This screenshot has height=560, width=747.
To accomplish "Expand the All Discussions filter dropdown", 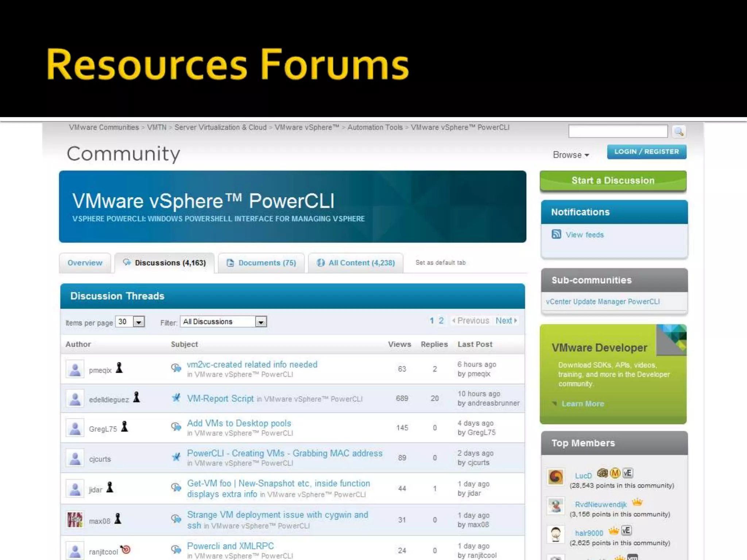I will [x=260, y=322].
